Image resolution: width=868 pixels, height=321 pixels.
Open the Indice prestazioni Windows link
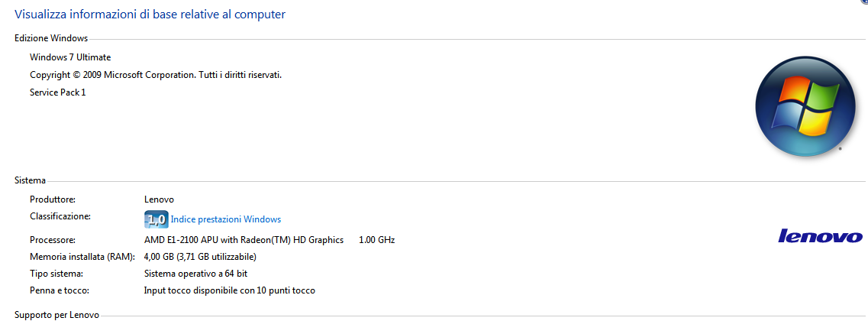[x=226, y=219]
